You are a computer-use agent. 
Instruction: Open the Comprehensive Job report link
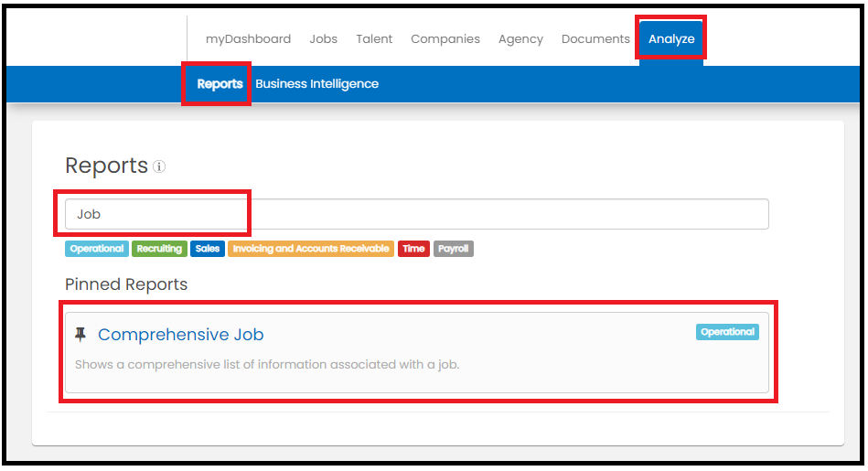pos(180,335)
